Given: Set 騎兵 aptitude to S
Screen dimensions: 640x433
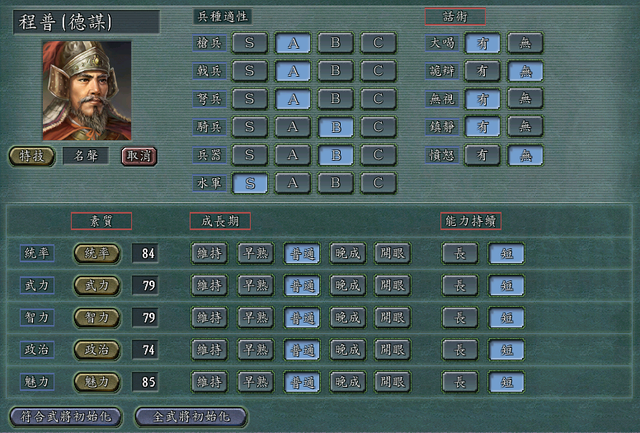Looking at the screenshot, I should coord(250,127).
